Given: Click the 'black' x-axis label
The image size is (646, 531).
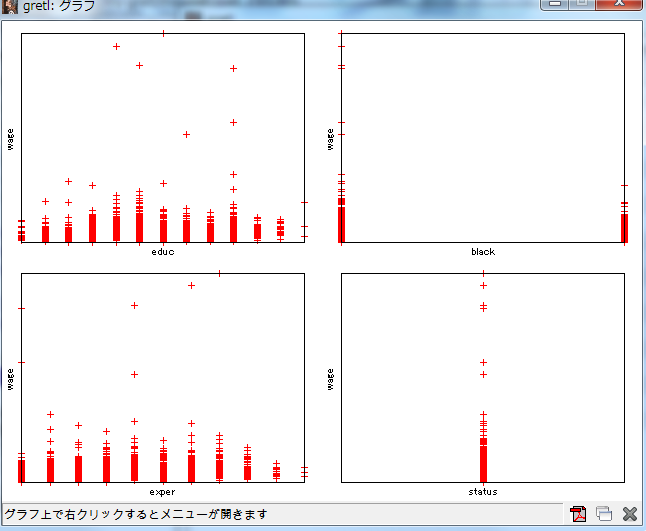Looking at the screenshot, I should 483,252.
